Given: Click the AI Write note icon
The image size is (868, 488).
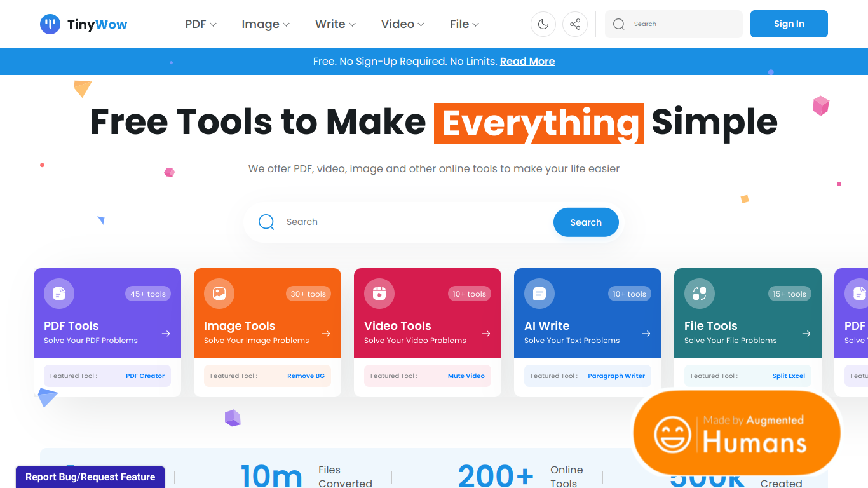Looking at the screenshot, I should tap(539, 294).
